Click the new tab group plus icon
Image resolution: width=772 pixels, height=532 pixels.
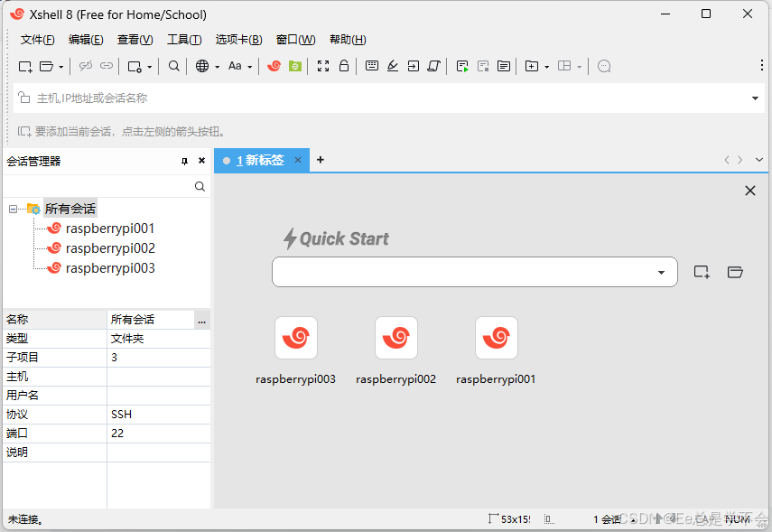(x=532, y=66)
